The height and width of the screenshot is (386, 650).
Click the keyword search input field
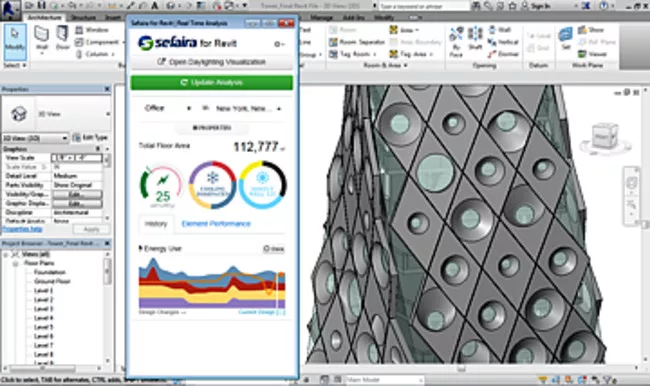[x=424, y=6]
